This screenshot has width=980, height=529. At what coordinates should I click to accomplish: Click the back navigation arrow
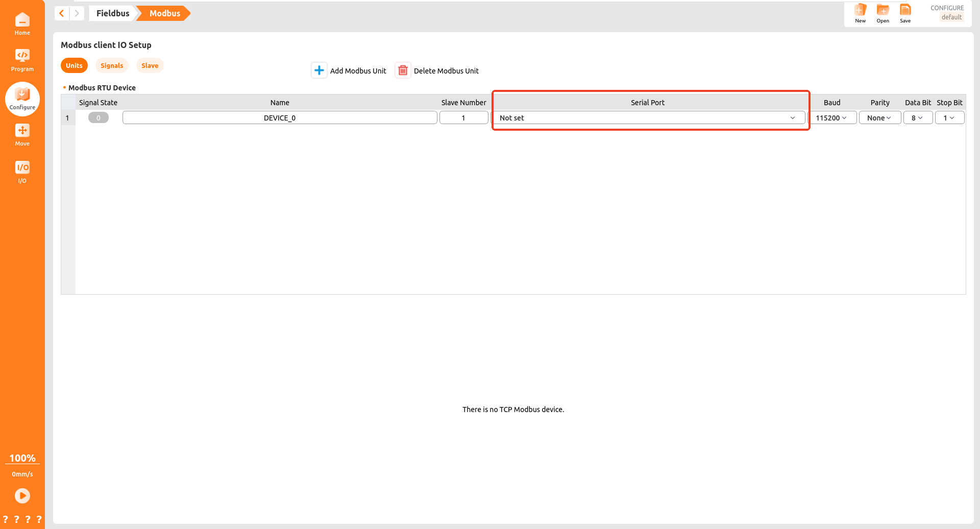[62, 13]
